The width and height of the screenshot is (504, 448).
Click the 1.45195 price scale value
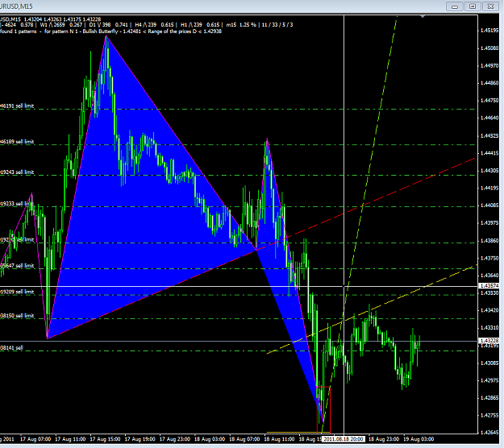489,31
